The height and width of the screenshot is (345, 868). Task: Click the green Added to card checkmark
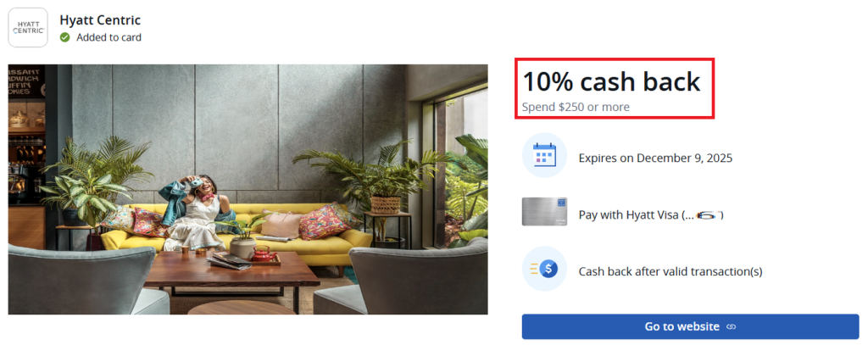coord(64,37)
